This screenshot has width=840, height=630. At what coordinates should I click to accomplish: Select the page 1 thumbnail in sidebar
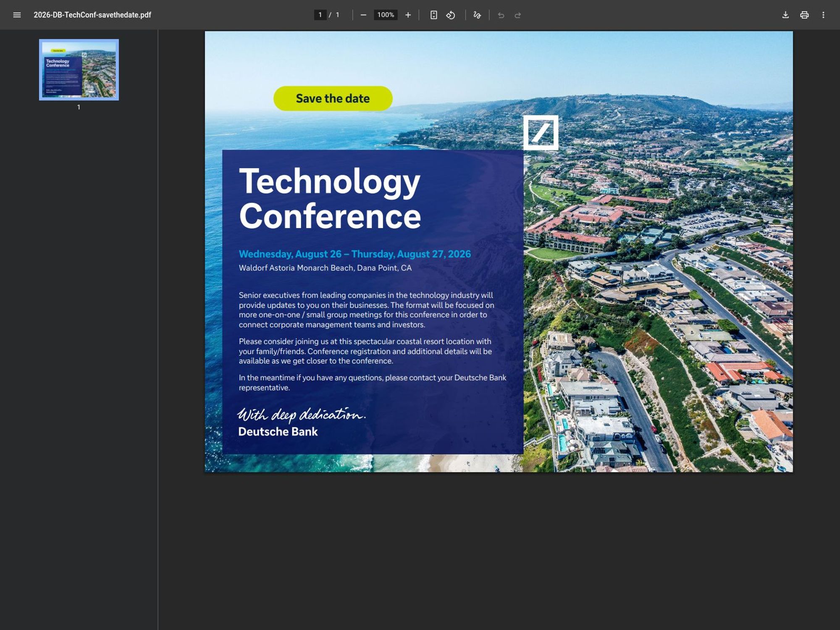(78, 69)
